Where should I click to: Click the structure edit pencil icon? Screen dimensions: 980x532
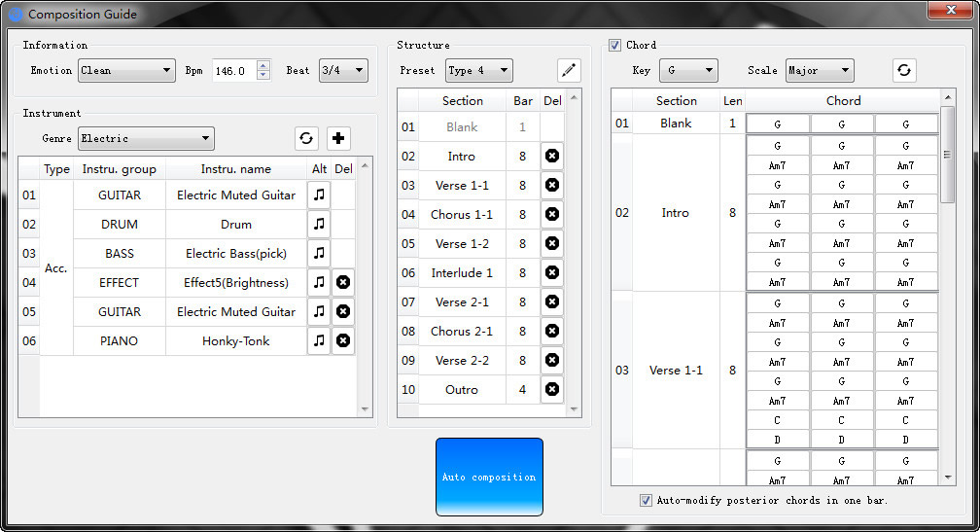point(569,70)
